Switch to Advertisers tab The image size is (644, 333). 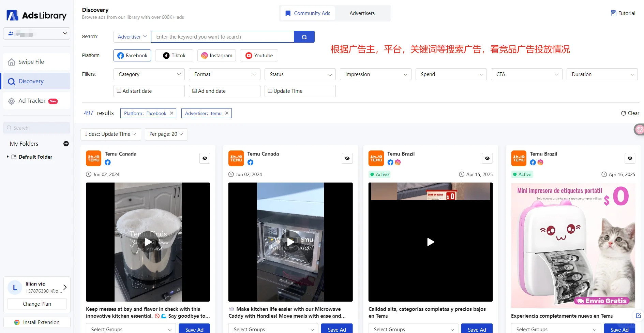362,13
